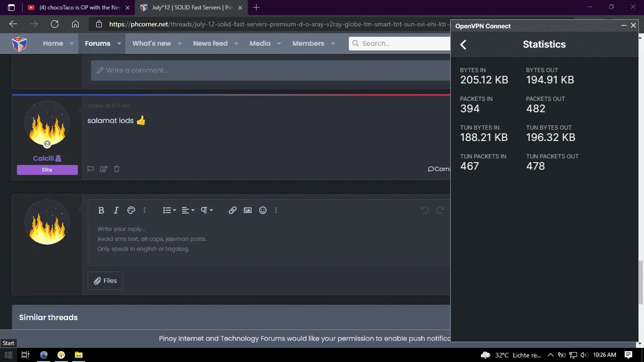Insert an image in the reply

point(248,210)
